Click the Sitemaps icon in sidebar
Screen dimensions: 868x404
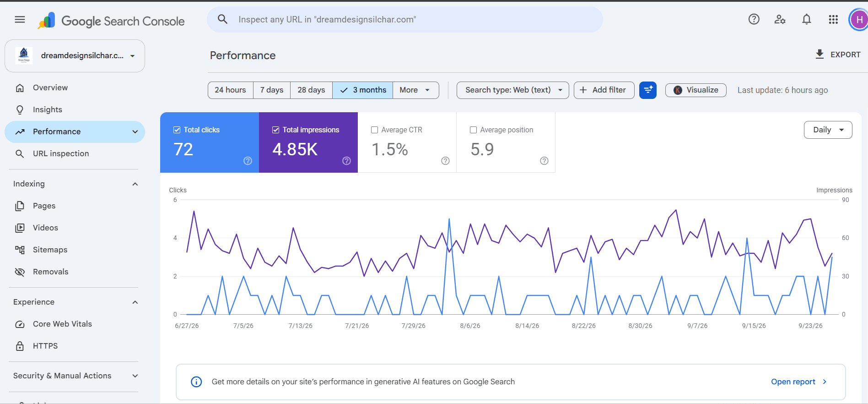coord(20,250)
